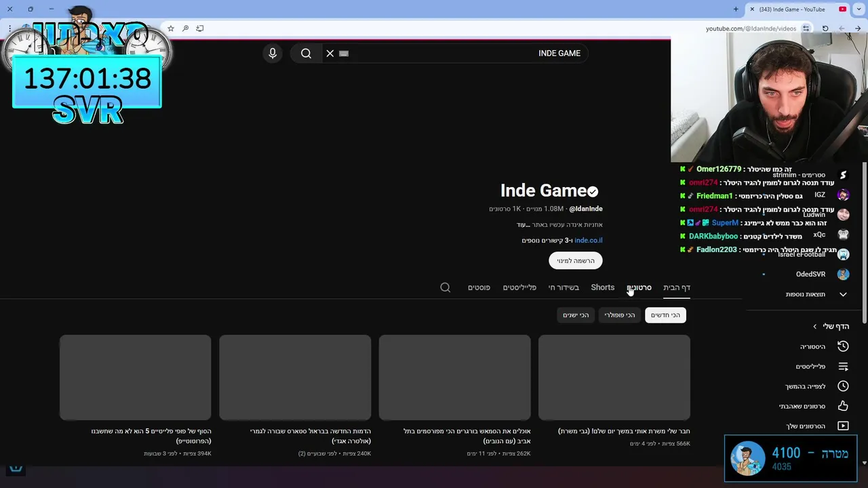The width and height of the screenshot is (868, 488).
Task: Click the greyed left-pointing navigation arrow in toolbar
Action: [x=842, y=28]
